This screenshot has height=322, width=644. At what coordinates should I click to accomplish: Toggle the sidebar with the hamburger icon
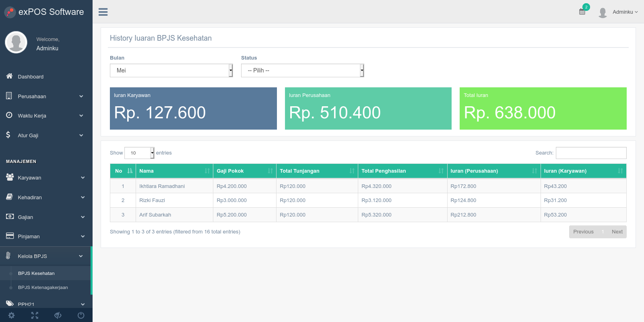point(103,12)
